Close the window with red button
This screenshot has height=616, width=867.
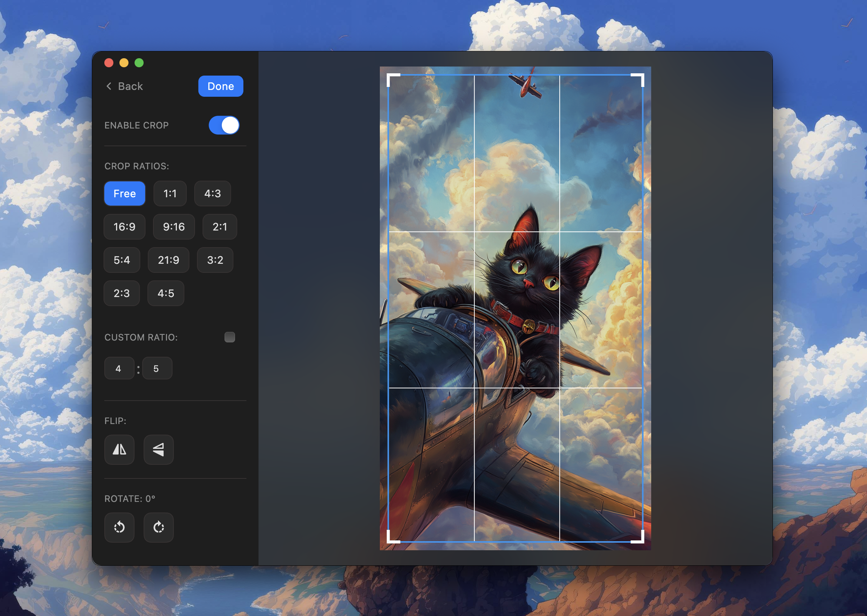coord(109,63)
